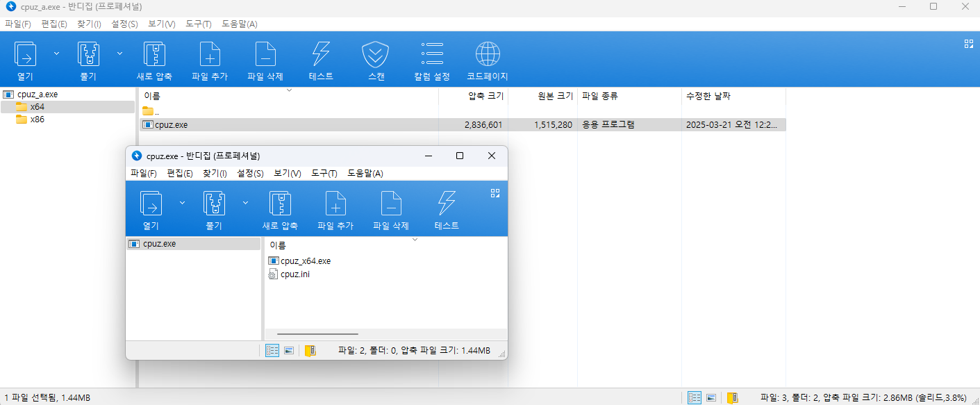Click Open icon in main cpuz_a.exe toolbar
This screenshot has width=980, height=405.
(x=26, y=54)
